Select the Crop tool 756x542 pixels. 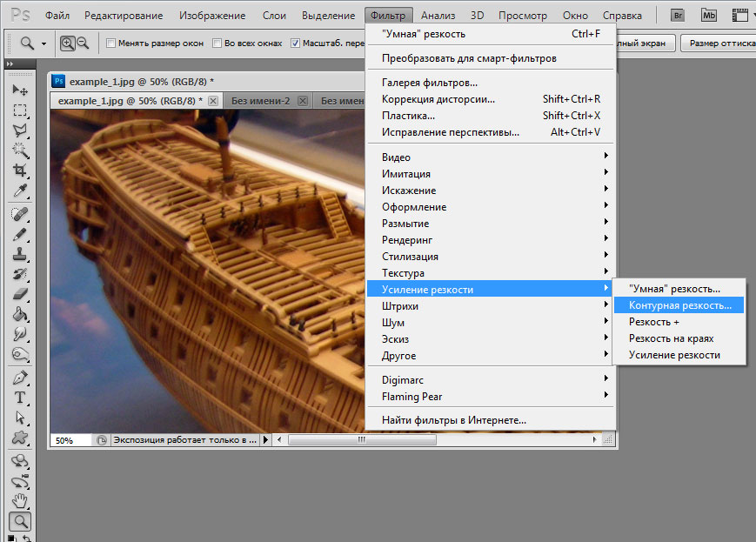click(x=19, y=171)
